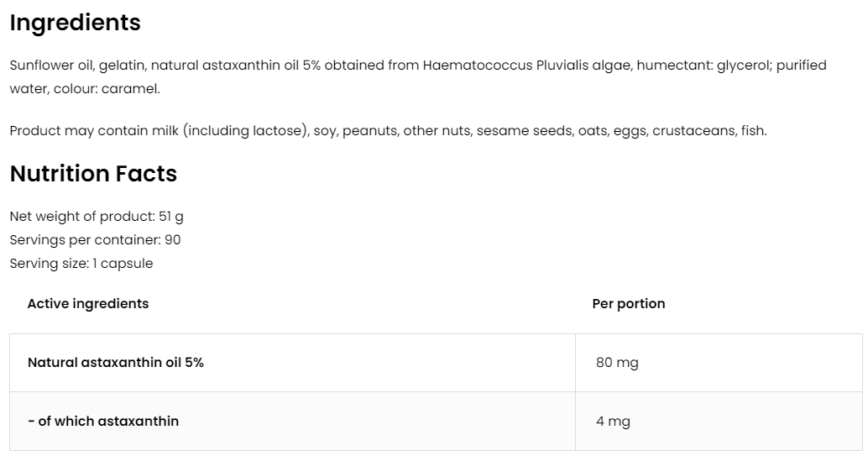The height and width of the screenshot is (456, 868).
Task: Click the "Serving size: 1 capsule" line
Action: pyautogui.click(x=81, y=264)
